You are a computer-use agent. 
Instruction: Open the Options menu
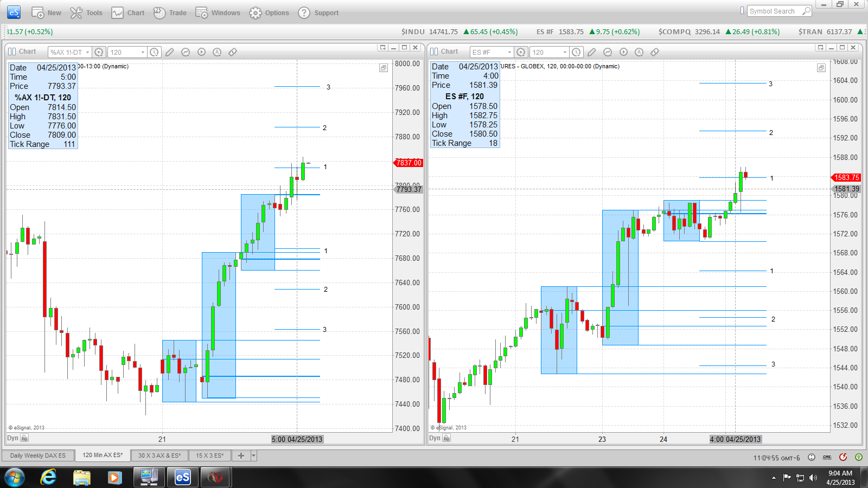[x=269, y=12]
